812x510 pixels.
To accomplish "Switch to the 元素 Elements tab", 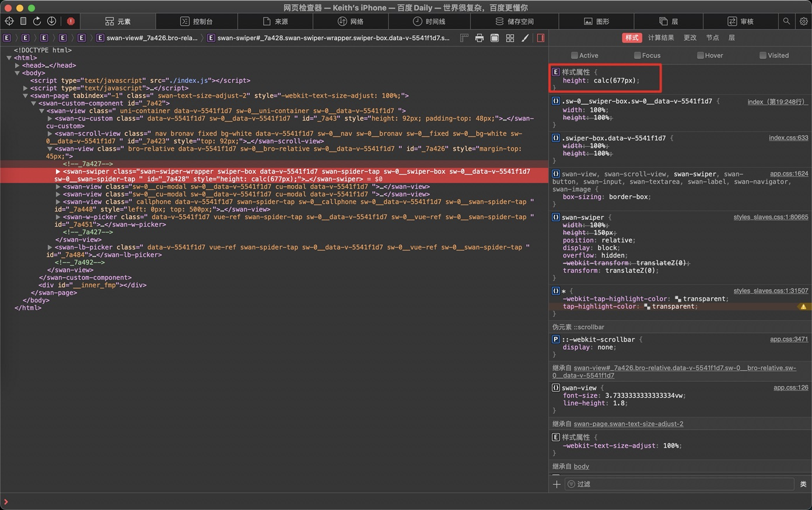I will point(118,21).
